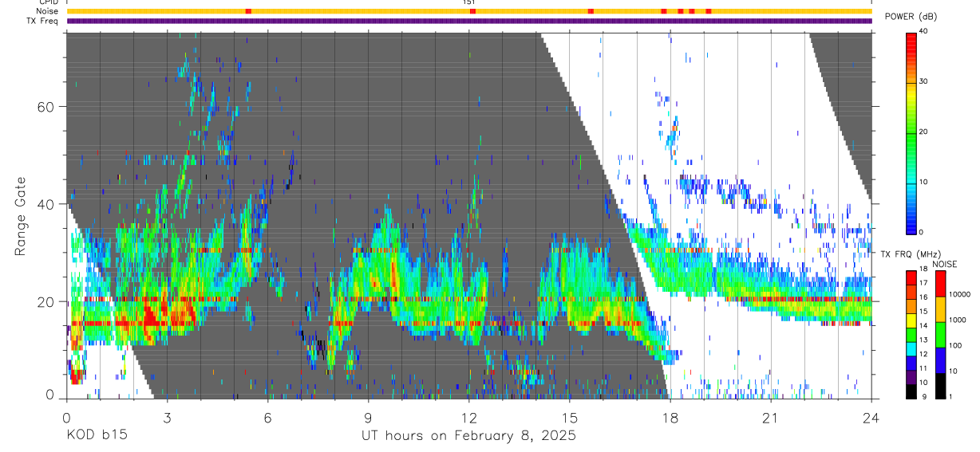Click the POWER colorbar tick '40'
This screenshot has height=452, width=980.
tap(925, 31)
